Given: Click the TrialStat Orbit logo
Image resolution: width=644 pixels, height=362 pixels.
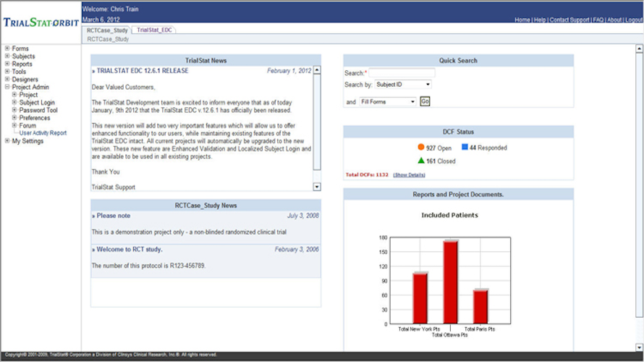Looking at the screenshot, I should pyautogui.click(x=41, y=22).
